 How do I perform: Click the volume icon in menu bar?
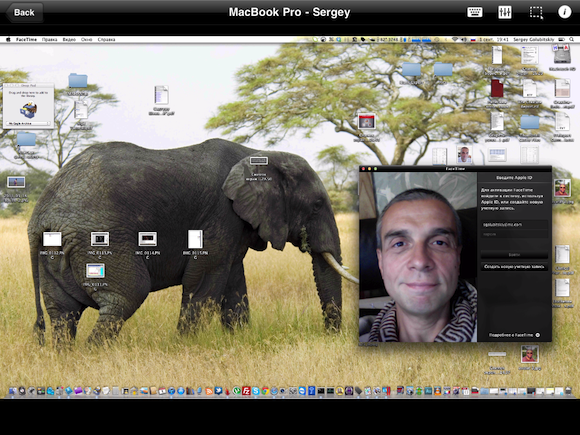tap(464, 39)
